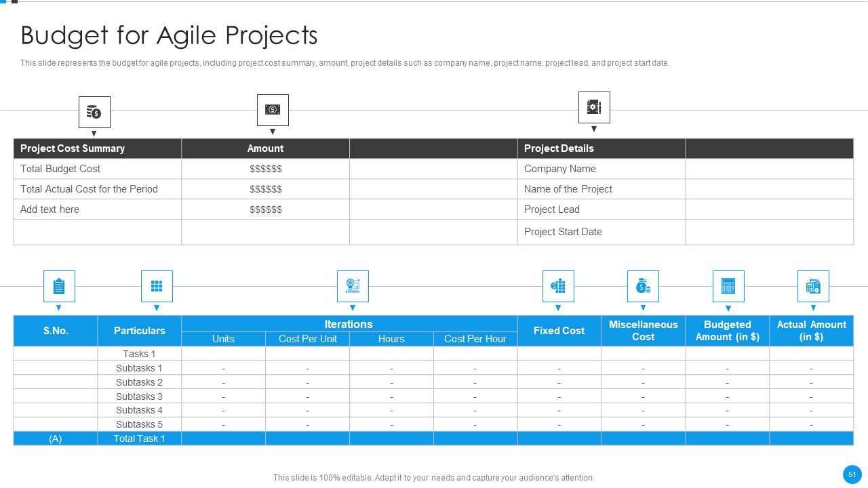Select the empty cell next to Company Name

tap(770, 169)
